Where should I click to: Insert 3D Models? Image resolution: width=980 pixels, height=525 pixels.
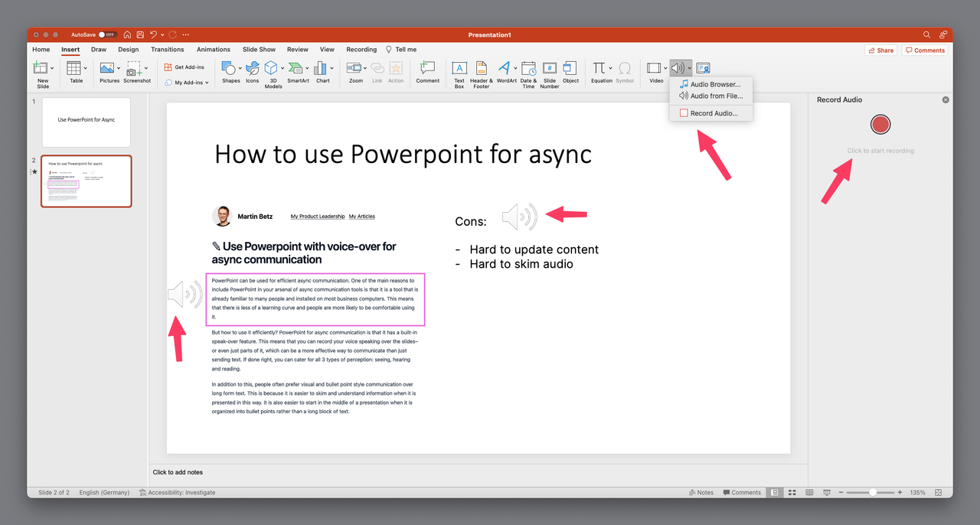click(x=273, y=68)
